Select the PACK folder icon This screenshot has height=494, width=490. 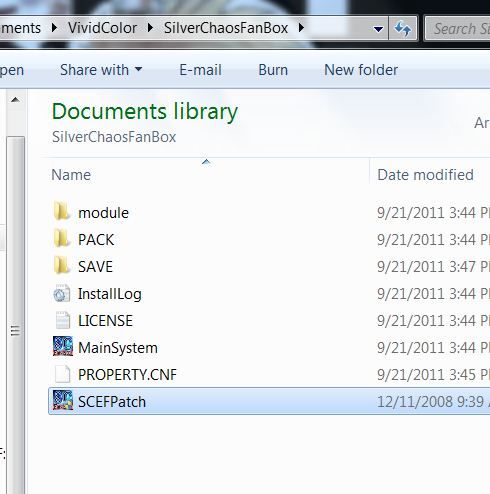click(x=62, y=239)
